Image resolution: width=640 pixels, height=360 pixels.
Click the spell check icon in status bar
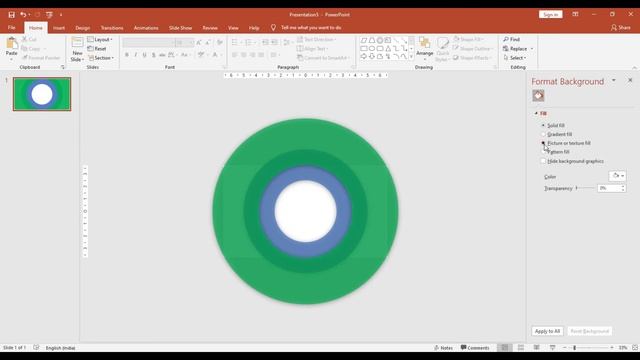[x=36, y=348]
